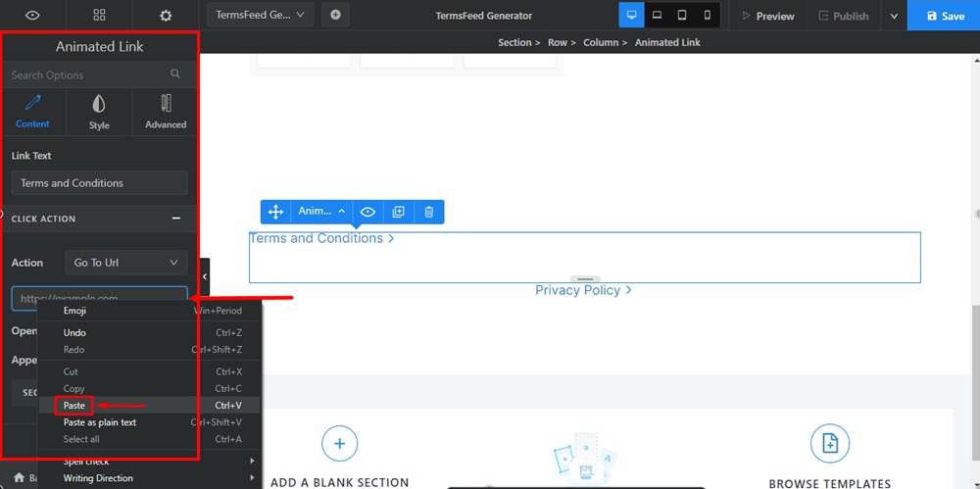The image size is (980, 489).
Task: Choose Paste from context menu
Action: click(149, 405)
